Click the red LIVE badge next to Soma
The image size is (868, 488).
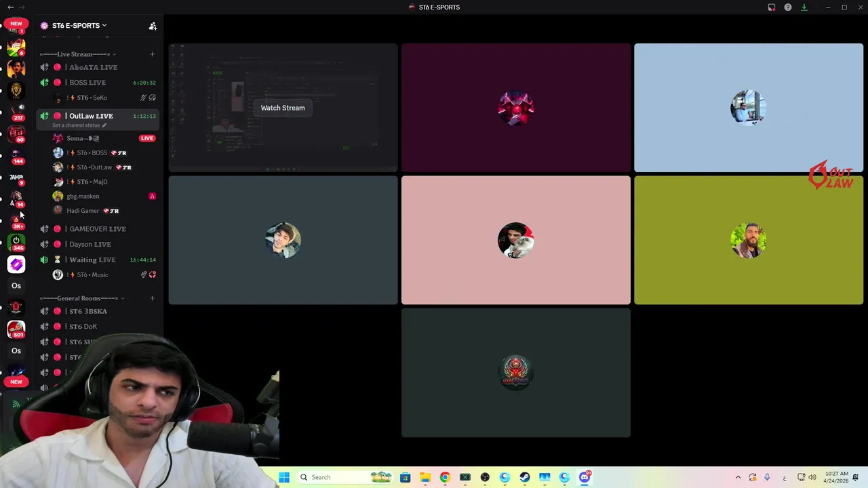pyautogui.click(x=147, y=138)
